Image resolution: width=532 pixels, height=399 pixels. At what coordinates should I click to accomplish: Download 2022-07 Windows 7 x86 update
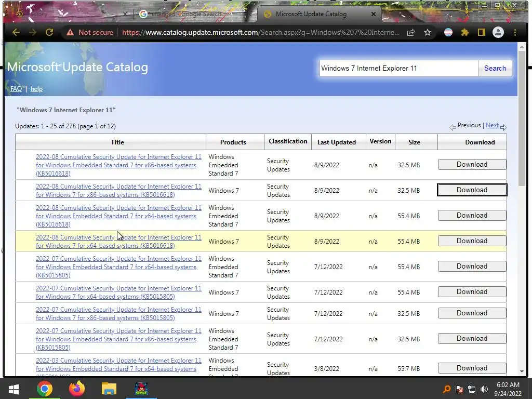coord(472,313)
